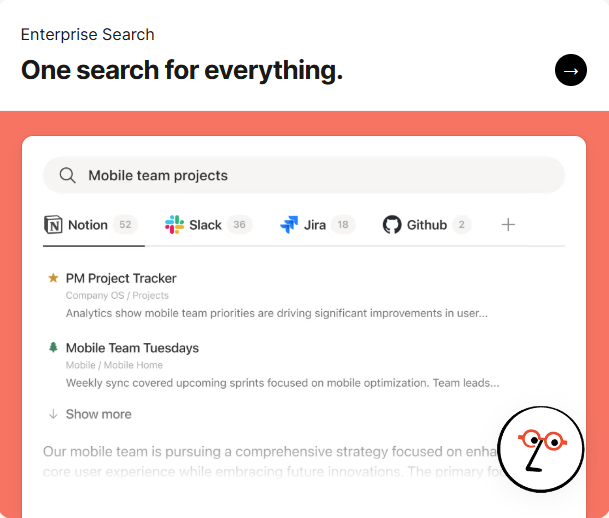Click the Notion logo icon

pos(53,225)
